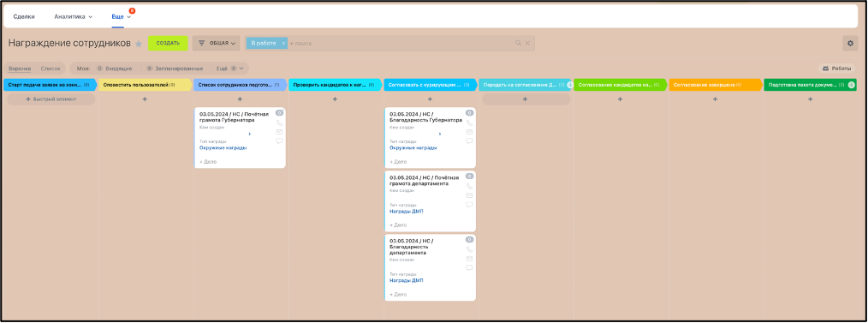This screenshot has width=868, height=323.
Task: Click counter badge on Благодарность департамента card
Action: pyautogui.click(x=469, y=240)
